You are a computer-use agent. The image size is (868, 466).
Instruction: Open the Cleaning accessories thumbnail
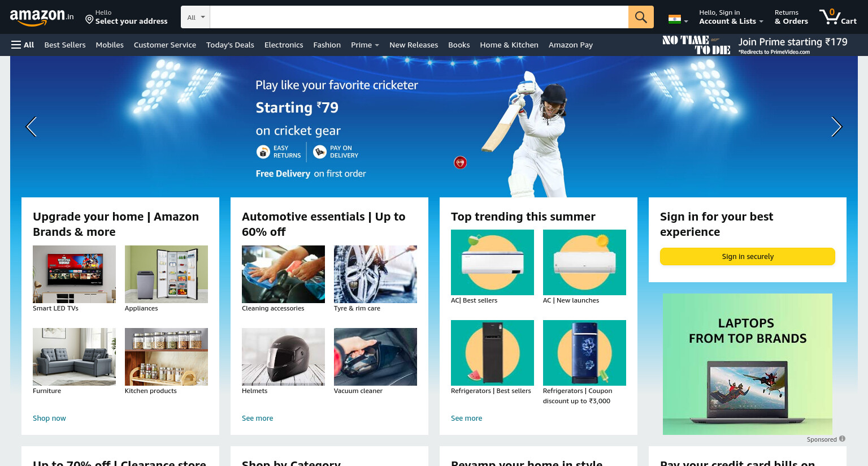tap(283, 274)
